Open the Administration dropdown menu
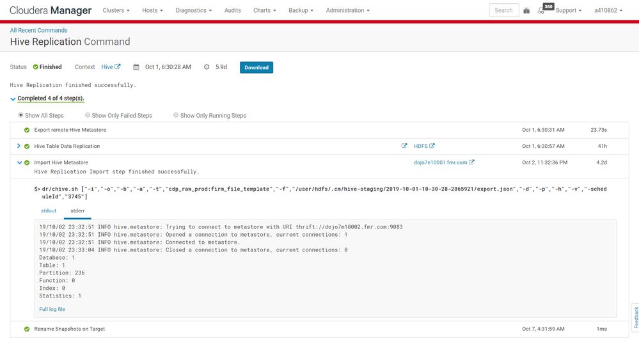Screen dimensions: 639x364 pyautogui.click(x=347, y=11)
